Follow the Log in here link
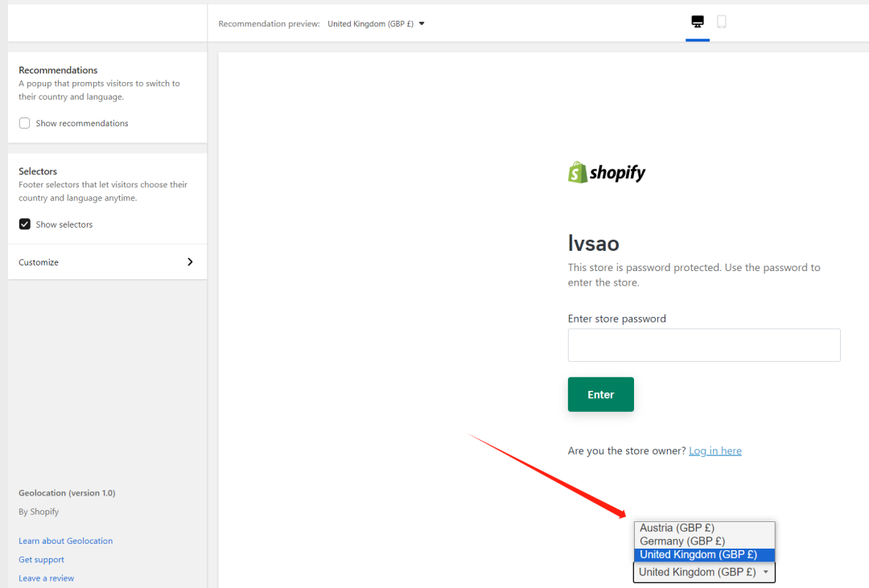 pos(715,450)
